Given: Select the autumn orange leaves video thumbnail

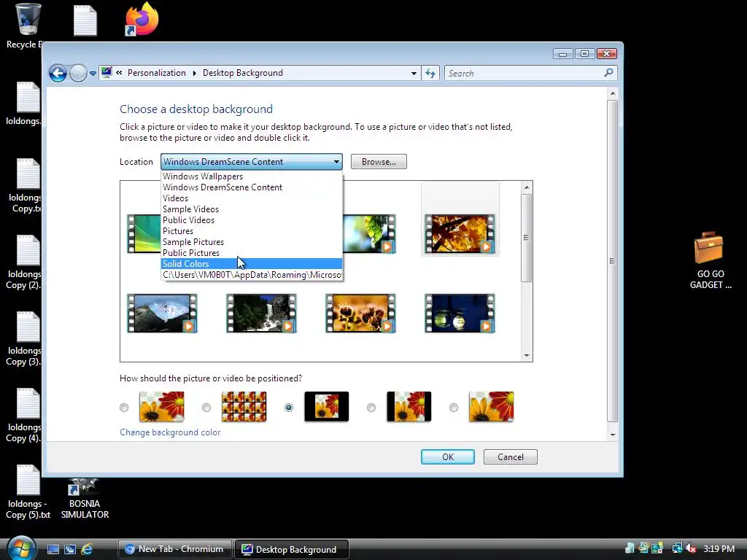Looking at the screenshot, I should click(460, 234).
